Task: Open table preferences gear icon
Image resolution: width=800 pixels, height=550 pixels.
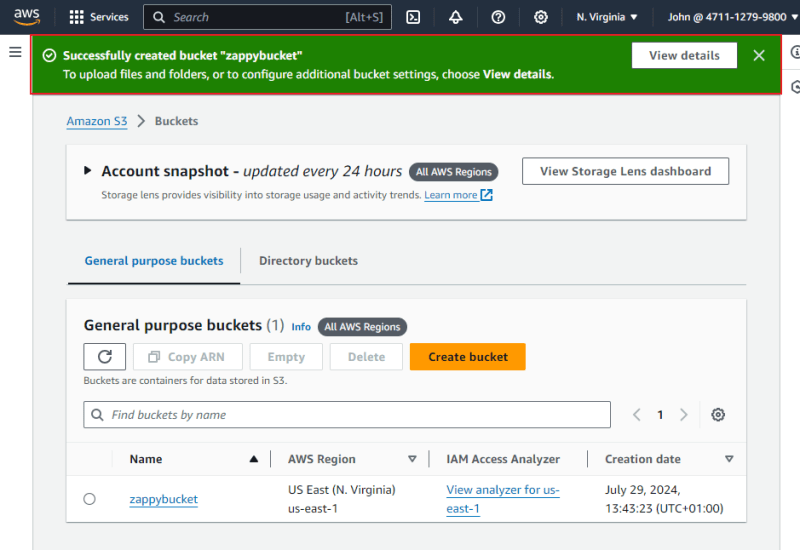Action: pos(718,414)
